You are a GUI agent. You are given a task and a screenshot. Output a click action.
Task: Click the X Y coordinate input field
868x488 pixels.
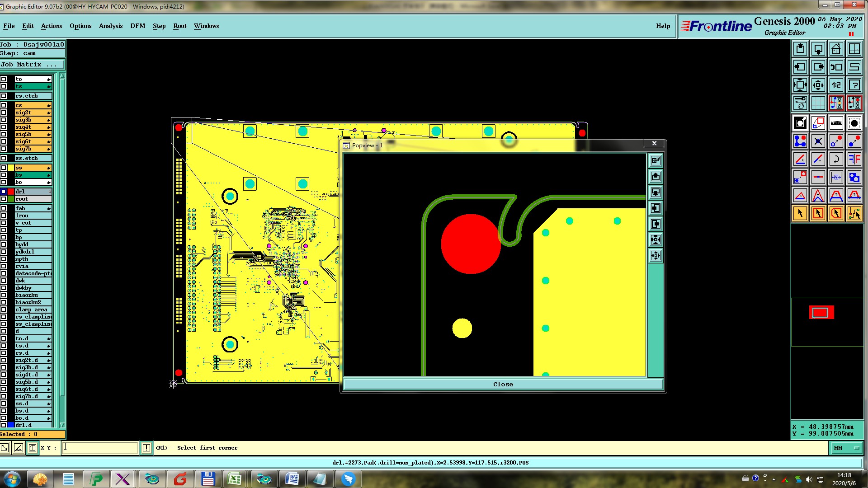click(x=100, y=448)
